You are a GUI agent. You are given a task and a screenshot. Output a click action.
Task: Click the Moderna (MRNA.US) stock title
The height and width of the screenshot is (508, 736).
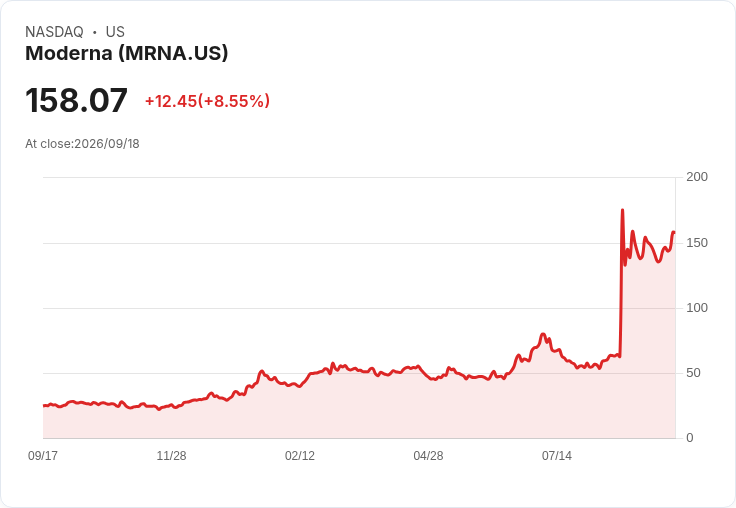point(127,54)
